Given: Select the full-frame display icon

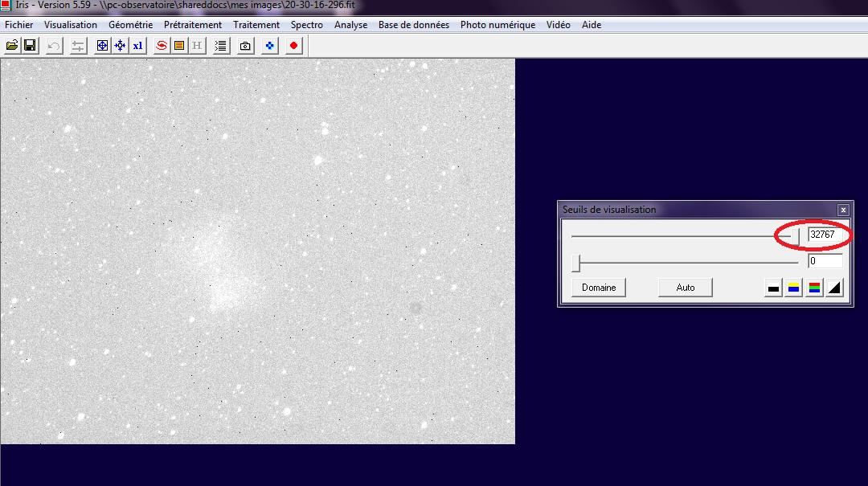Looking at the screenshot, I should click(x=101, y=46).
